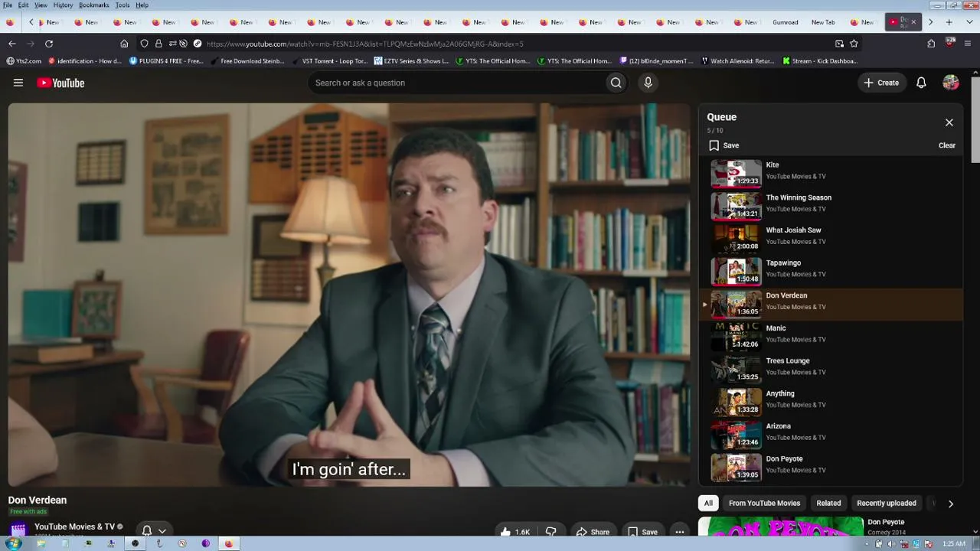Go to YouTube home via logo
The width and height of the screenshot is (980, 551).
60,83
